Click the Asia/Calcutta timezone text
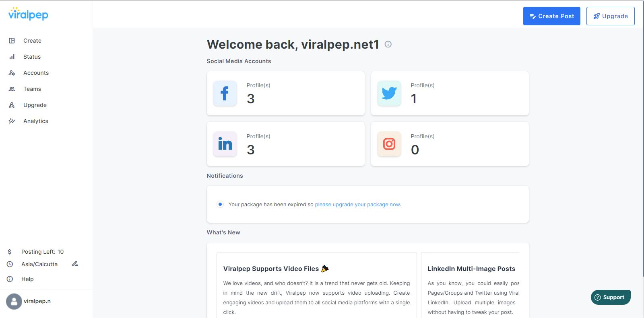 coord(39,264)
